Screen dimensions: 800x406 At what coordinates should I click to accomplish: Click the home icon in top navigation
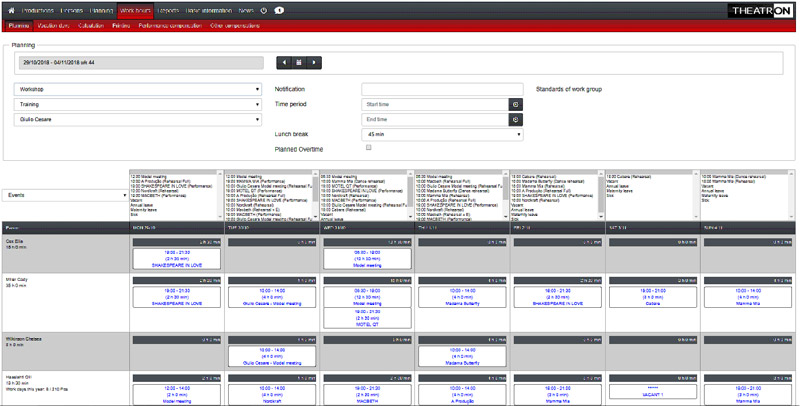(x=11, y=10)
